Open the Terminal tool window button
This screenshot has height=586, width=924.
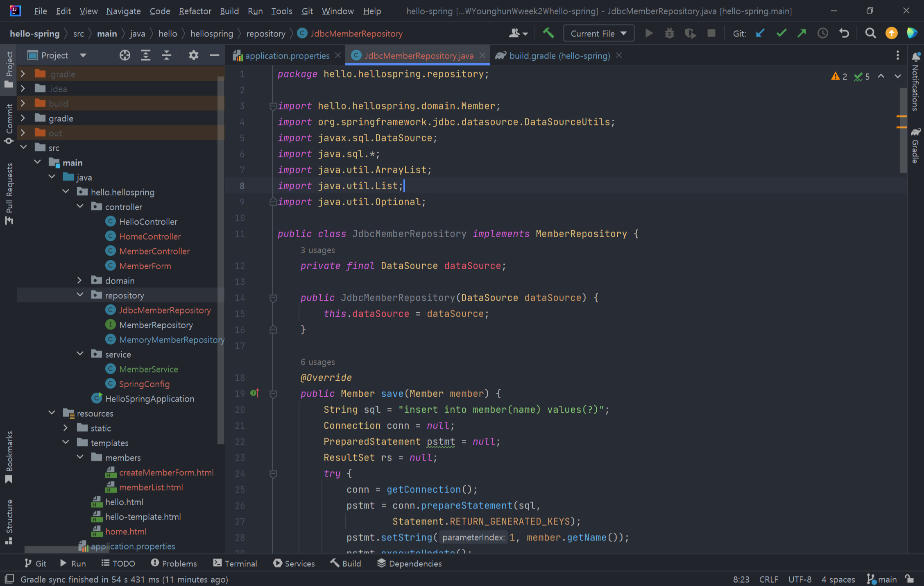[235, 563]
